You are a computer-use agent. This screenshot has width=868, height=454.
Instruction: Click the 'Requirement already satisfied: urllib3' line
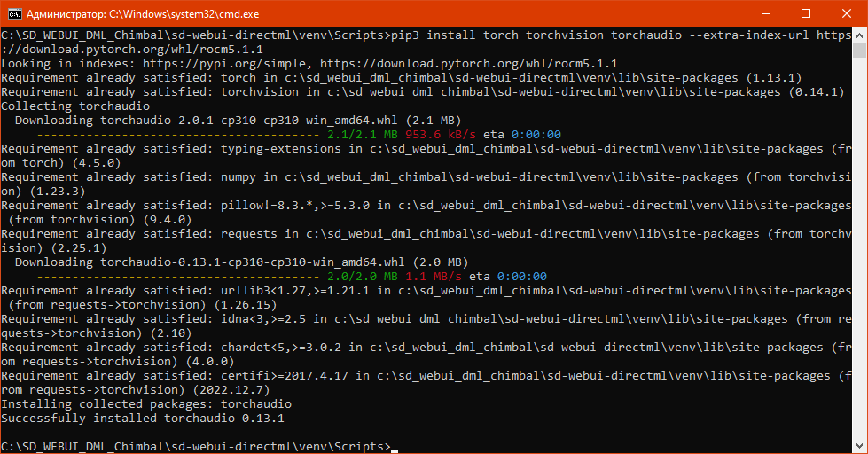coord(426,298)
